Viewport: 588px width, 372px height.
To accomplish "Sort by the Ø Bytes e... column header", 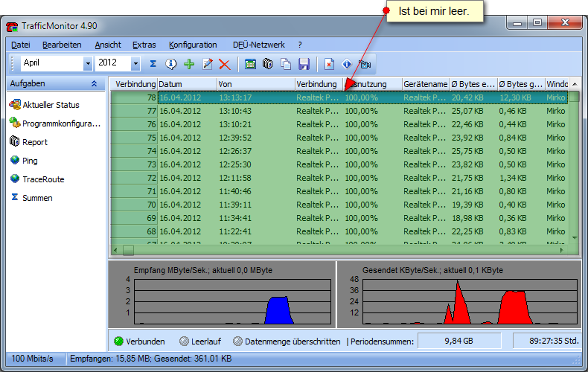I will click(x=473, y=84).
